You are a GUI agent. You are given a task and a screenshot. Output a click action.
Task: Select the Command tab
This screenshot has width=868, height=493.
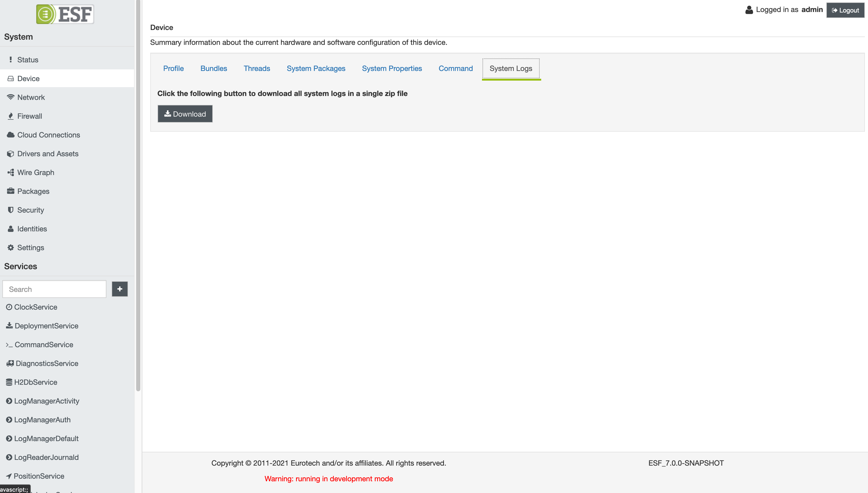tap(455, 68)
